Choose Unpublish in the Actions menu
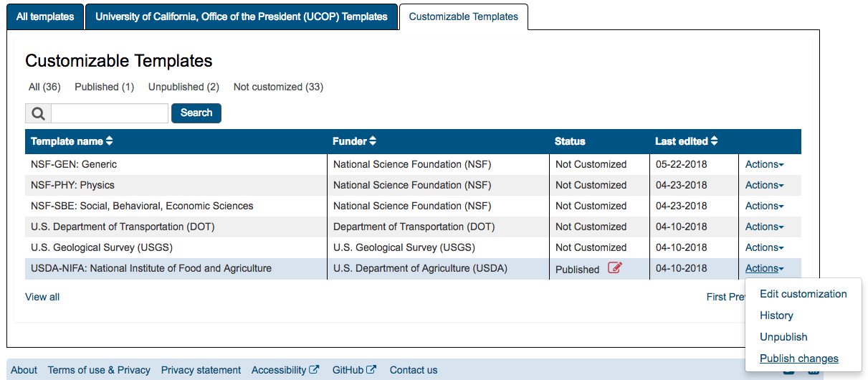 tap(783, 337)
